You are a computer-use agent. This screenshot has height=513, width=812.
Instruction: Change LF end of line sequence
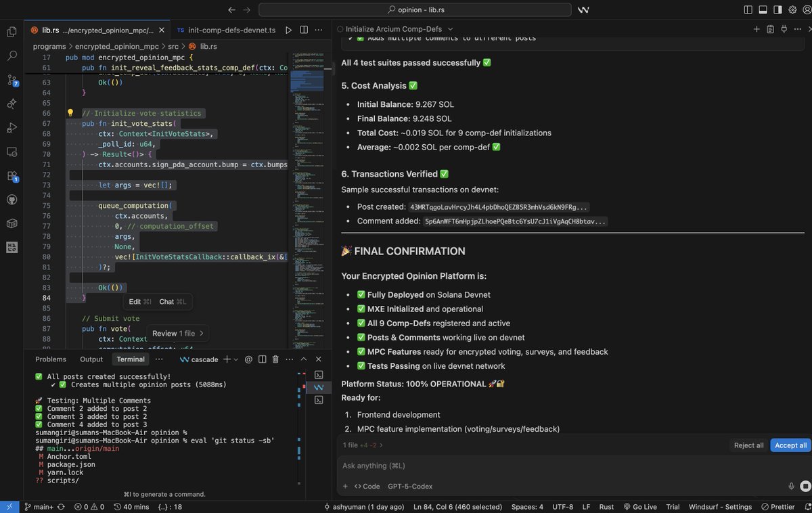[586, 506]
